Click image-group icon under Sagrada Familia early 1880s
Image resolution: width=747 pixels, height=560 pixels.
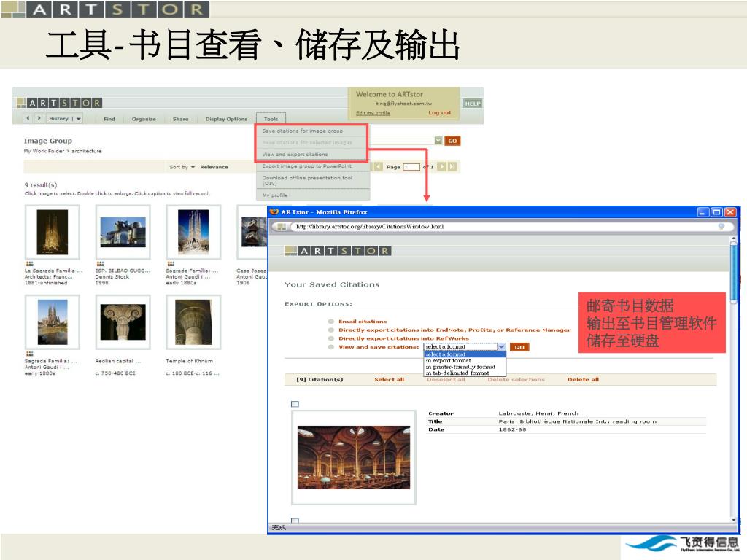pos(171,264)
